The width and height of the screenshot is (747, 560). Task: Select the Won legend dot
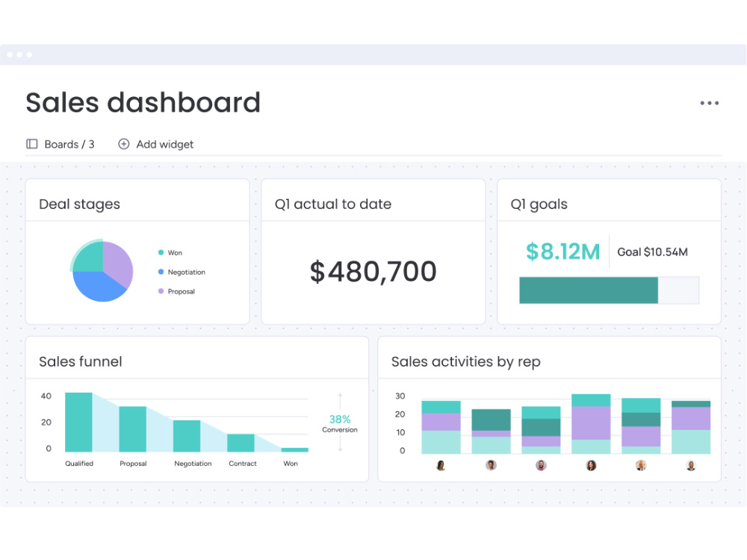point(161,252)
